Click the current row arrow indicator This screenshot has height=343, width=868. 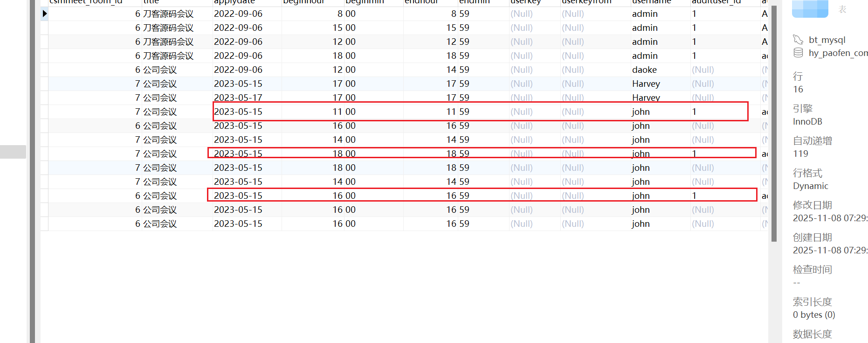tap(45, 14)
